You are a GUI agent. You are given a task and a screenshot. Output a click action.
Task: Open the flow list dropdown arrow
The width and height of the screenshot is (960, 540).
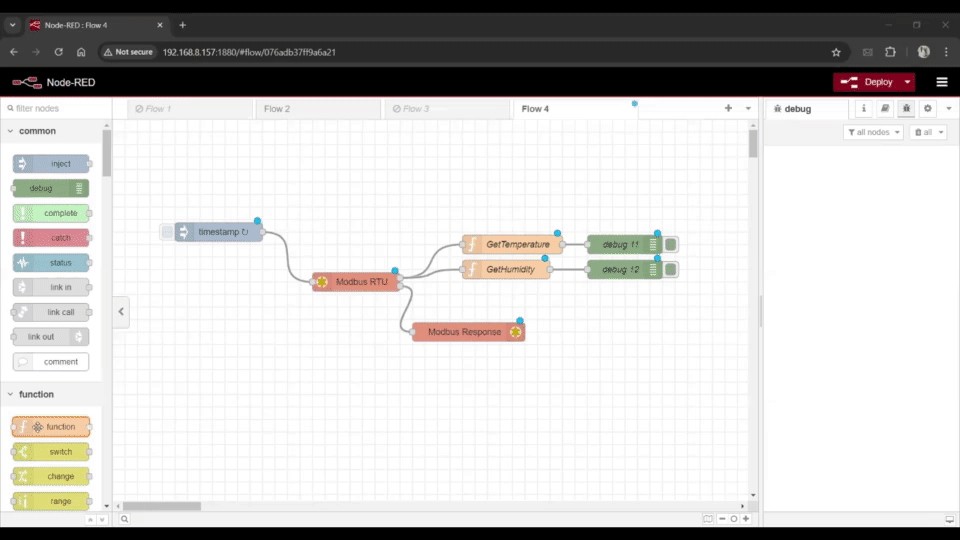click(748, 108)
